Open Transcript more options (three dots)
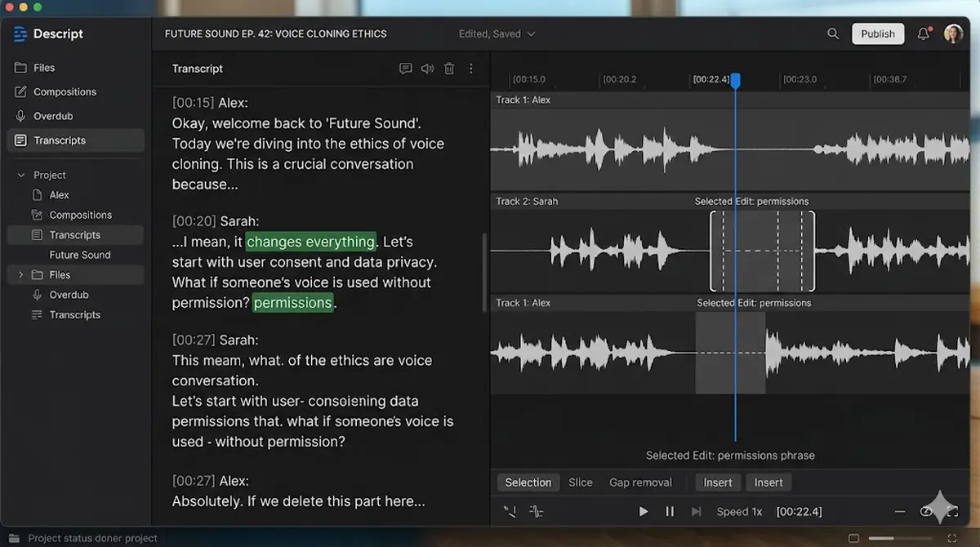The height and width of the screenshot is (547, 980). coord(470,69)
